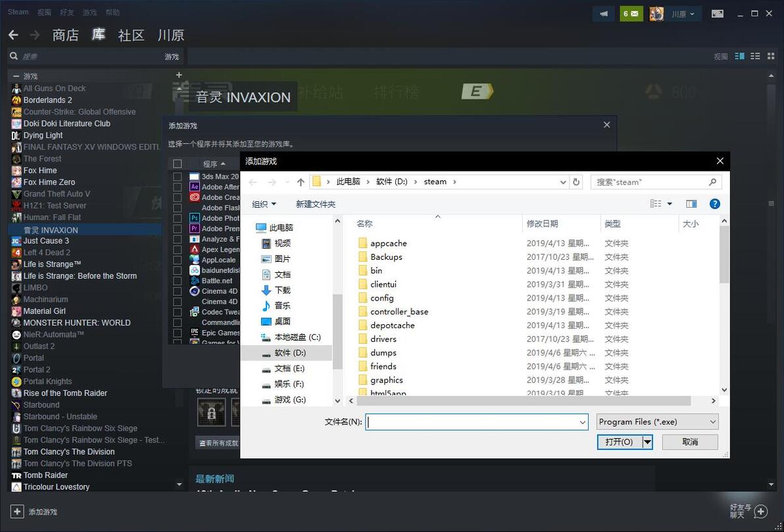Open 下载 folder in navigation pane
The height and width of the screenshot is (532, 784).
pos(283,290)
